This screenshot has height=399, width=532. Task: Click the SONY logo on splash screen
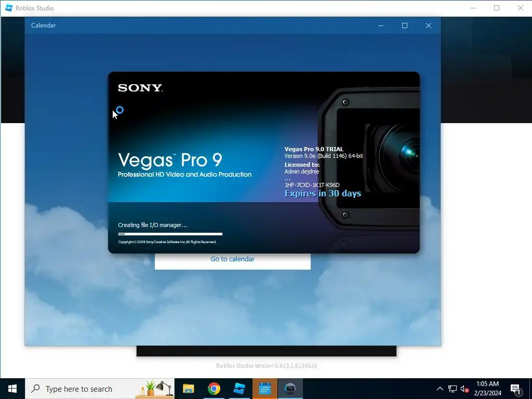tap(140, 88)
